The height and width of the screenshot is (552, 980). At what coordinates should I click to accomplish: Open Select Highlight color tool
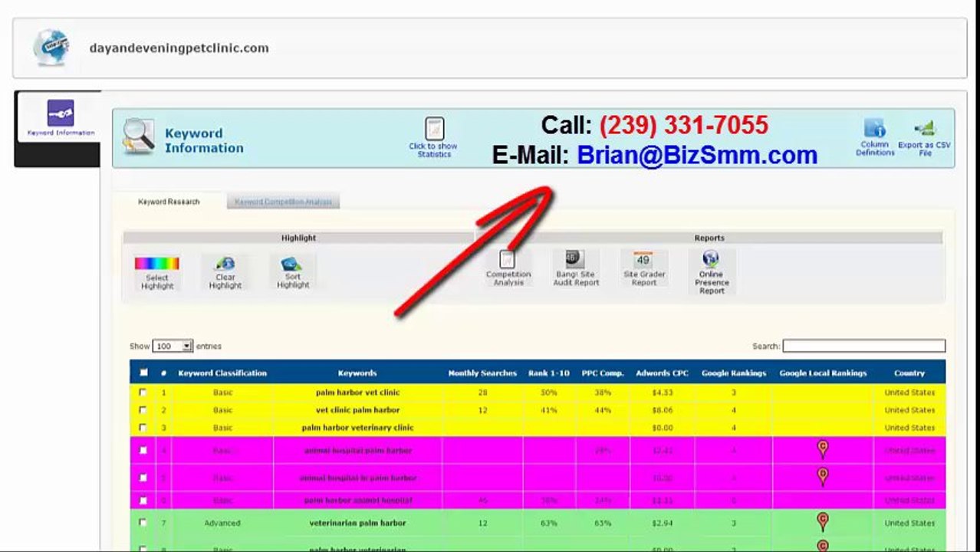tap(157, 273)
